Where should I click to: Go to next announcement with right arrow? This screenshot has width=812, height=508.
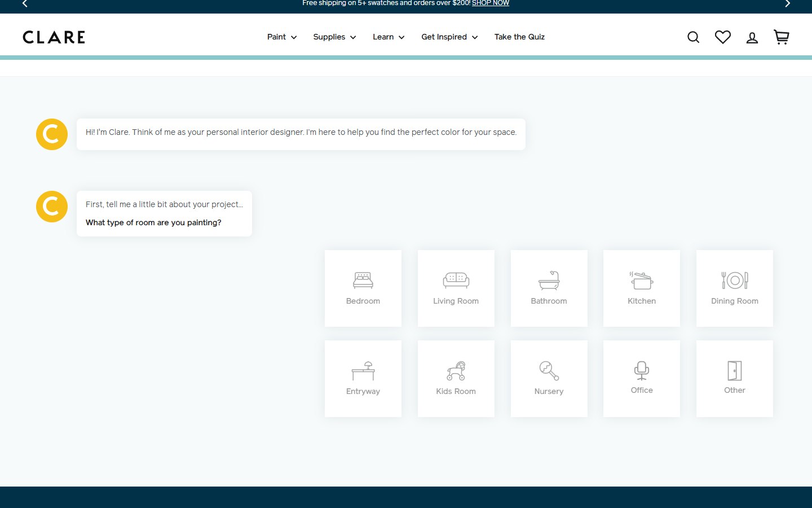pyautogui.click(x=787, y=3)
